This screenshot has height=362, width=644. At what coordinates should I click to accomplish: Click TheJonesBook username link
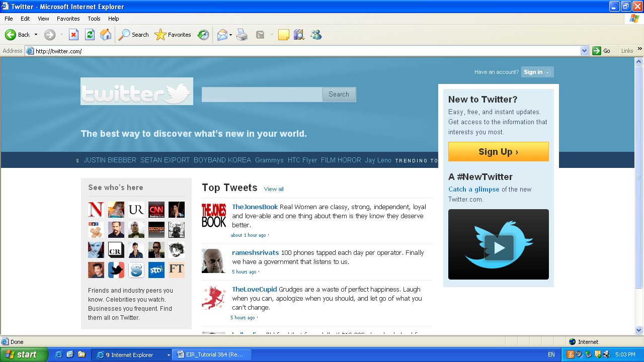(x=255, y=207)
